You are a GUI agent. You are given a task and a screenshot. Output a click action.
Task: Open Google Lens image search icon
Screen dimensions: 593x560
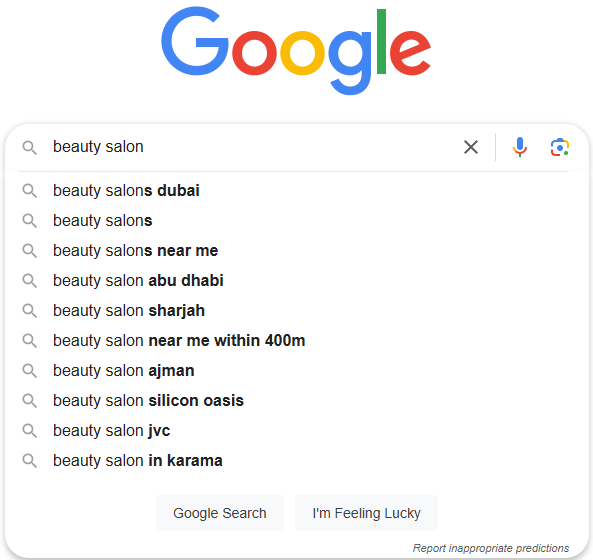pos(560,147)
